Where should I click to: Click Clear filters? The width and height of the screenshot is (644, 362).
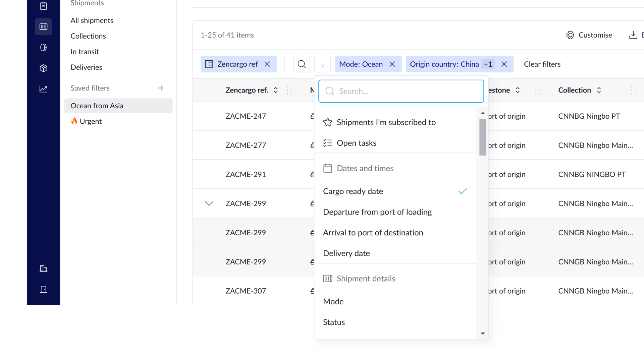[542, 64]
